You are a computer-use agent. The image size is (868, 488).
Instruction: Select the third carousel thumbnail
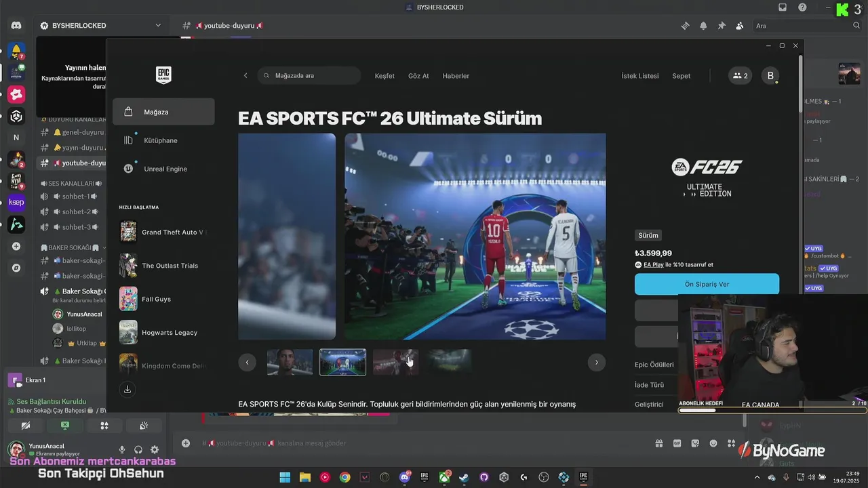[395, 362]
